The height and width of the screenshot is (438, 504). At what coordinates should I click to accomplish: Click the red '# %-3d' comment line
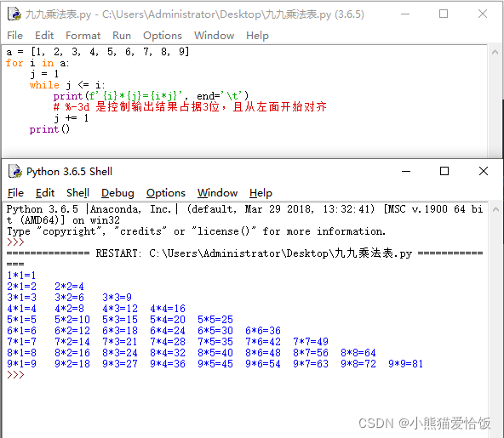tap(190, 106)
